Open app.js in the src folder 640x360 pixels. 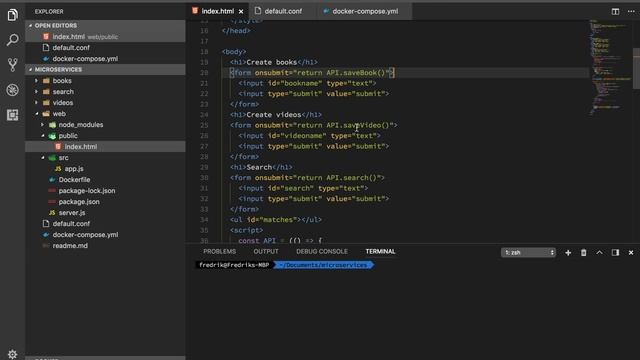[105, 169]
